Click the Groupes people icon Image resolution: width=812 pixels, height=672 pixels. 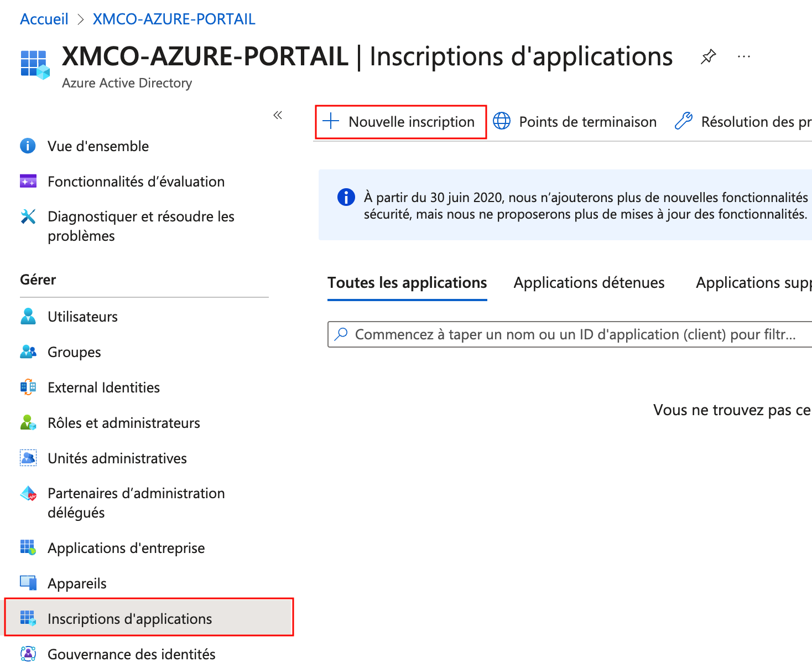coord(28,352)
